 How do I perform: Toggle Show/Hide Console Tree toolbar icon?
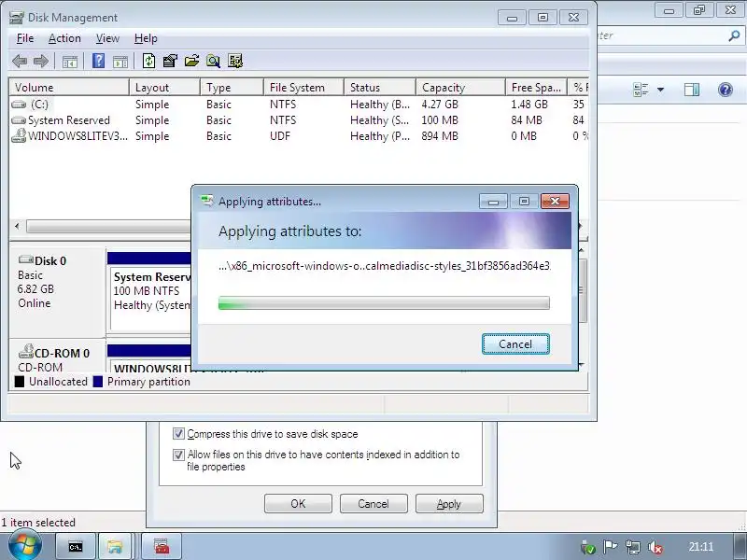[69, 62]
